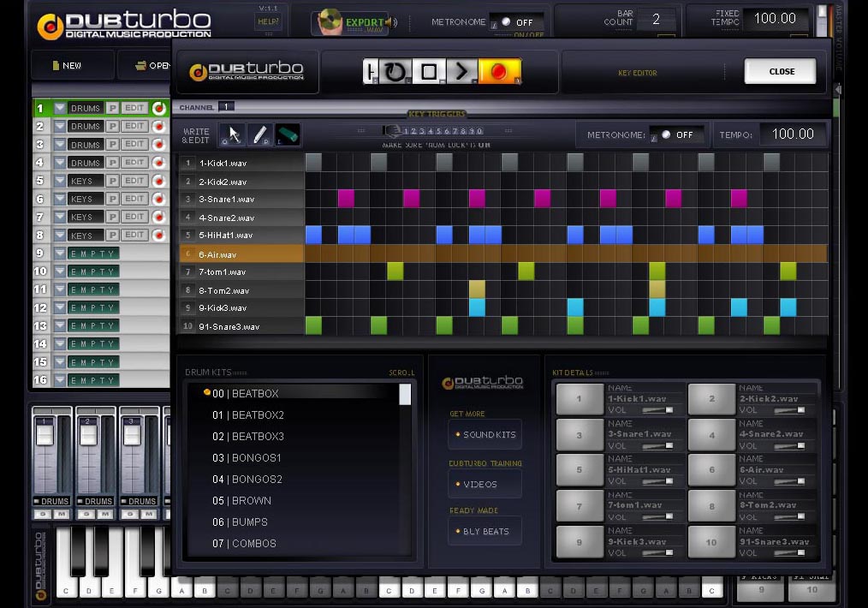Open track 9 empty dropdown arrow

click(x=59, y=253)
